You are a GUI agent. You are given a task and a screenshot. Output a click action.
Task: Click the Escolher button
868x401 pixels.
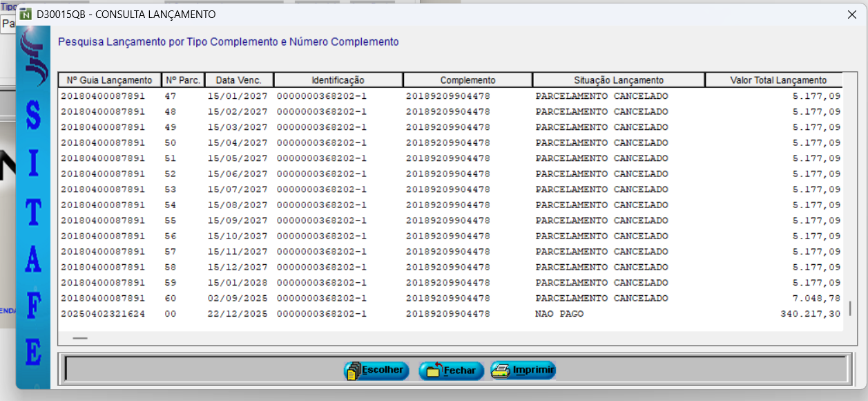point(376,371)
